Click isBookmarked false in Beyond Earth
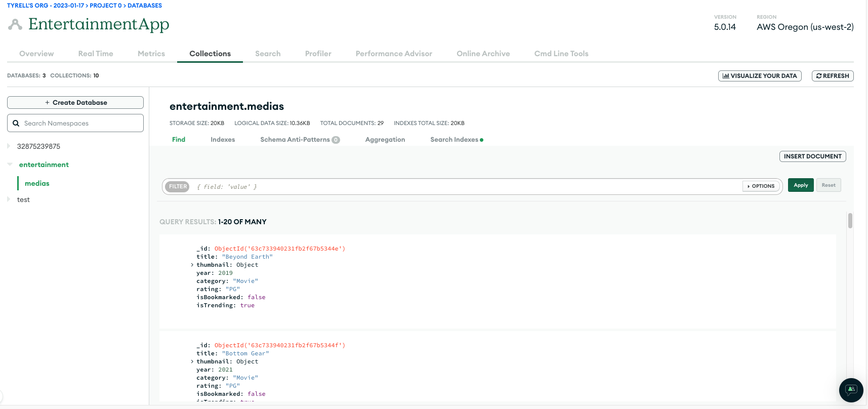Image resolution: width=868 pixels, height=409 pixels. pos(257,297)
